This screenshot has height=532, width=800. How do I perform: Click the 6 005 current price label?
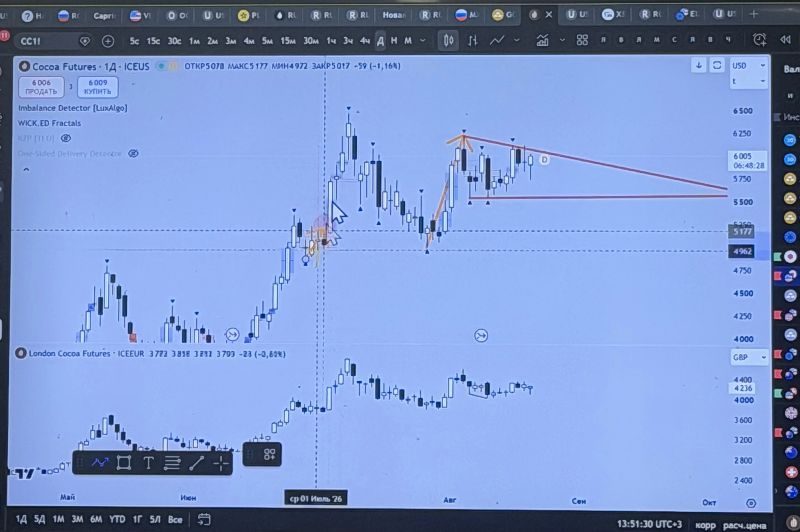pos(748,161)
